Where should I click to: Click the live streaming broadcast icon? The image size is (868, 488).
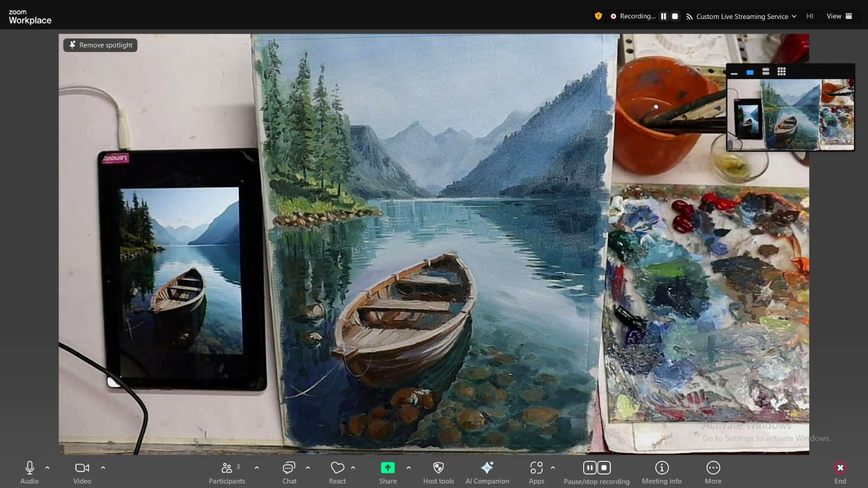pos(689,17)
